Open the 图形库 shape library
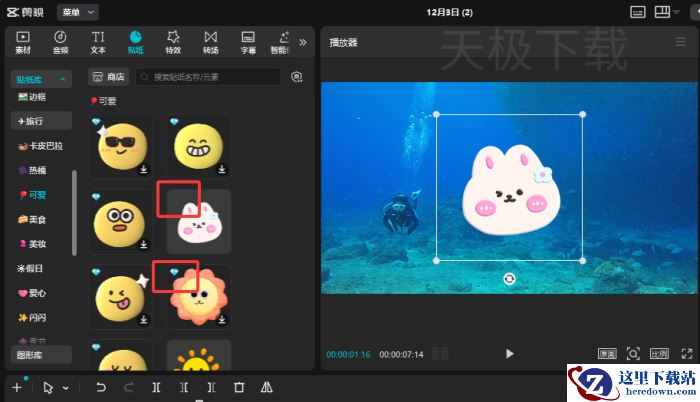The width and height of the screenshot is (700, 402). 41,355
